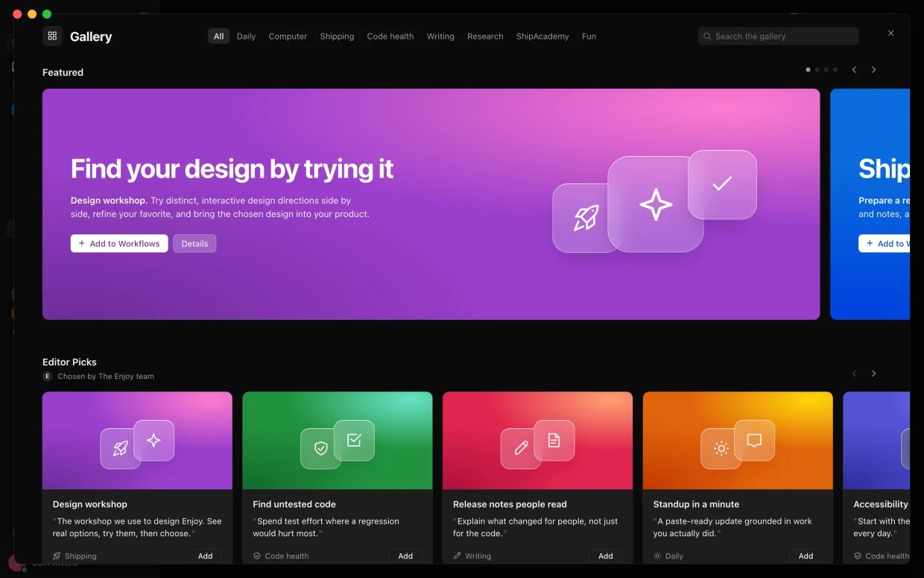924x578 pixels.
Task: Click chat bubble icon on Standup thumbnail
Action: pos(754,440)
